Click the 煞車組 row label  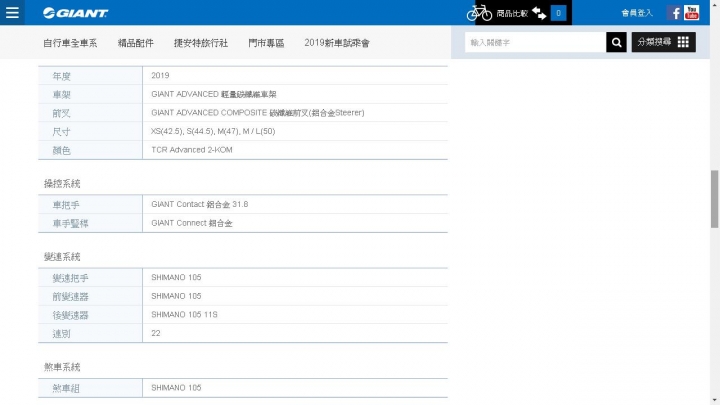coord(66,388)
